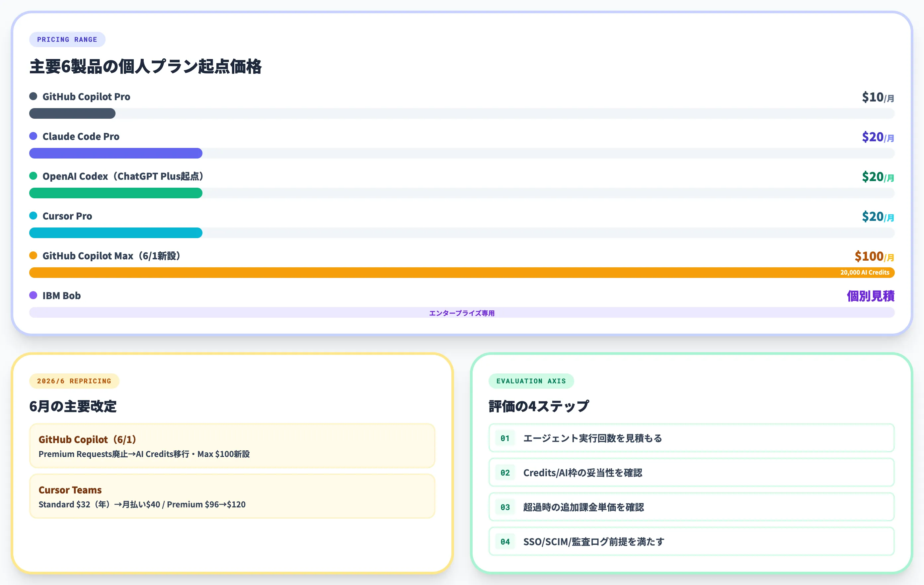Image resolution: width=924 pixels, height=585 pixels.
Task: Click the OpenAI Codex green bar
Action: 116,193
